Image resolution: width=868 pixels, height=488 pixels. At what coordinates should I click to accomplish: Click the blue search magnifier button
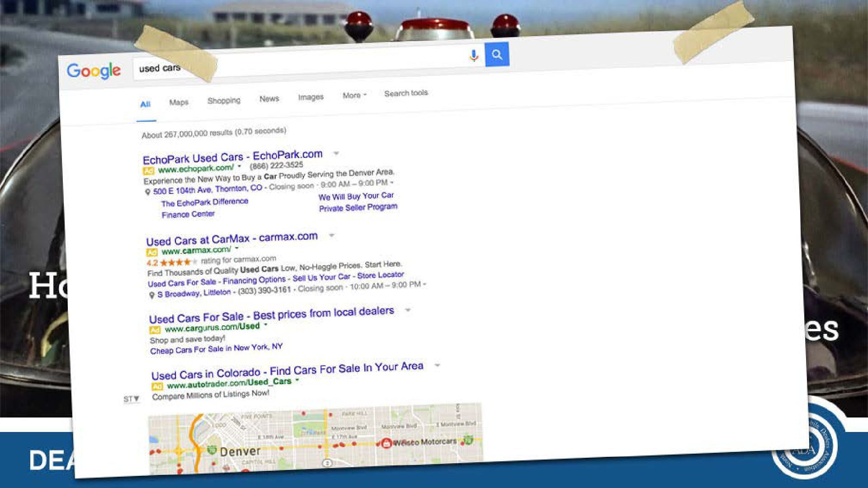[497, 54]
